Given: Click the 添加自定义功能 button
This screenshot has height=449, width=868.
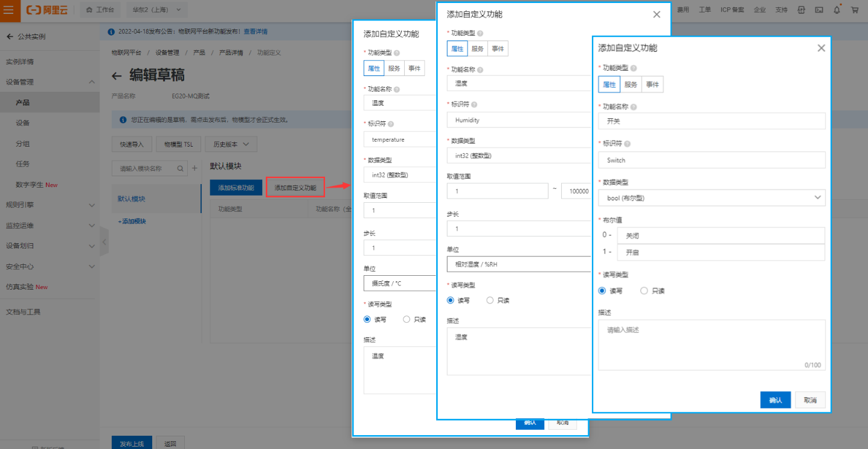Looking at the screenshot, I should pyautogui.click(x=295, y=188).
